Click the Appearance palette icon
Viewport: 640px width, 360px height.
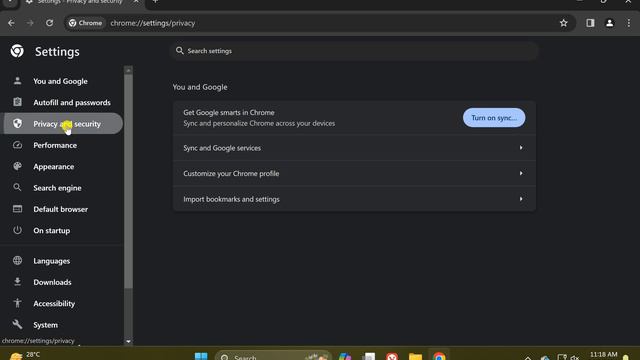(x=17, y=166)
